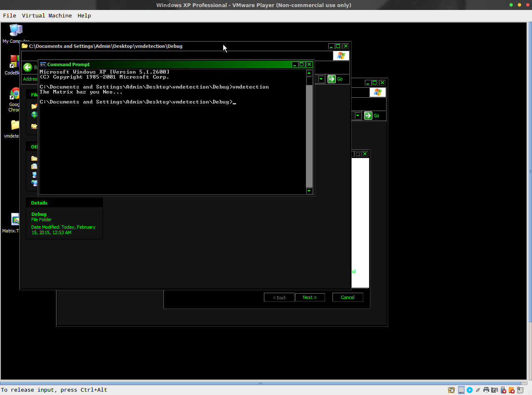The width and height of the screenshot is (532, 395).
Task: Click Publish folder to Web globe icon
Action: click(x=34, y=115)
